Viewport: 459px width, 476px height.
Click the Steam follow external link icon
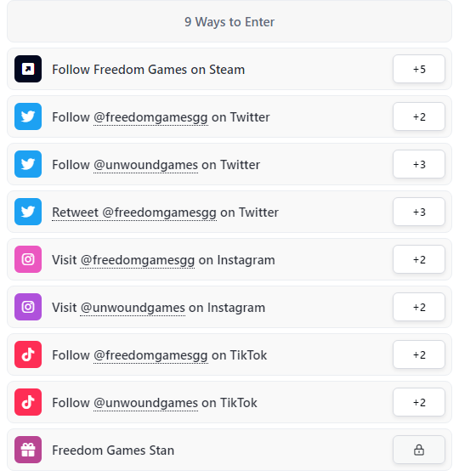[x=28, y=69]
